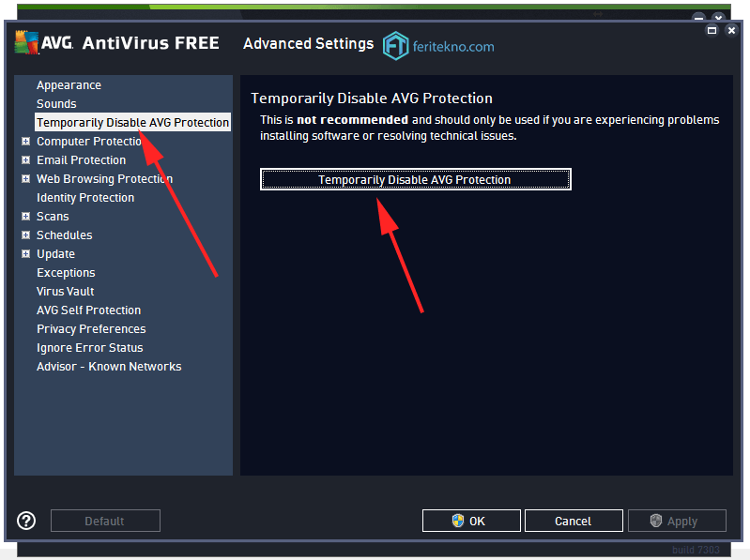Viewport: 750px width, 560px height.
Task: Close the Advanced Settings window
Action: pos(731,31)
